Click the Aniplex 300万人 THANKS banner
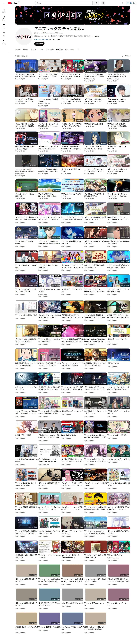Image resolution: width=138 pixels, height=644 pixels. (x=73, y=15)
